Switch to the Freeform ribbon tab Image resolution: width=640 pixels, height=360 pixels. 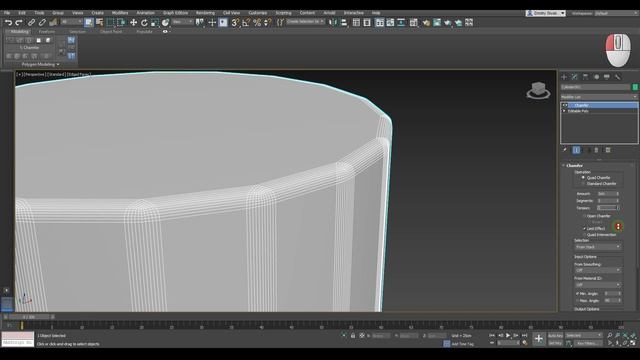tap(47, 31)
